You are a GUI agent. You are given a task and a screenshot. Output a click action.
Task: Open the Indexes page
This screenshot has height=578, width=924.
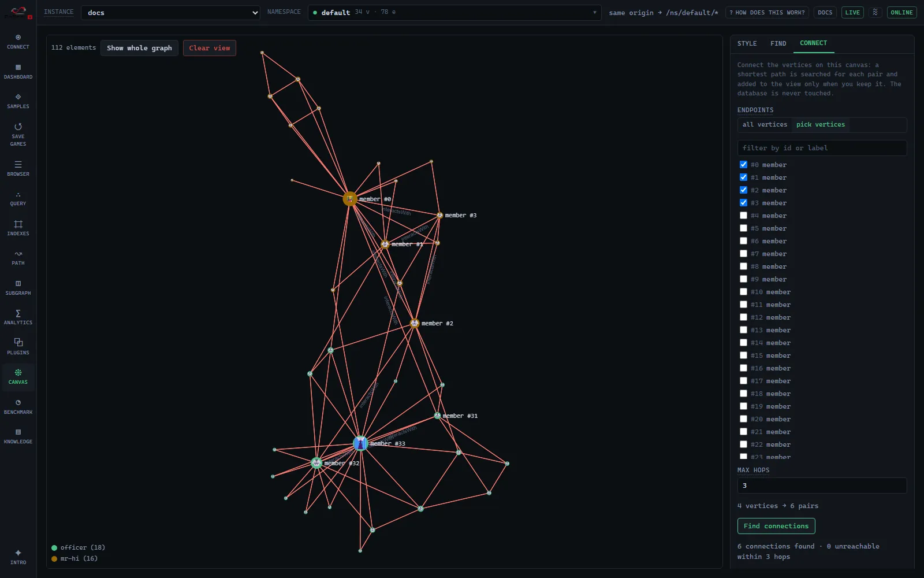(18, 228)
